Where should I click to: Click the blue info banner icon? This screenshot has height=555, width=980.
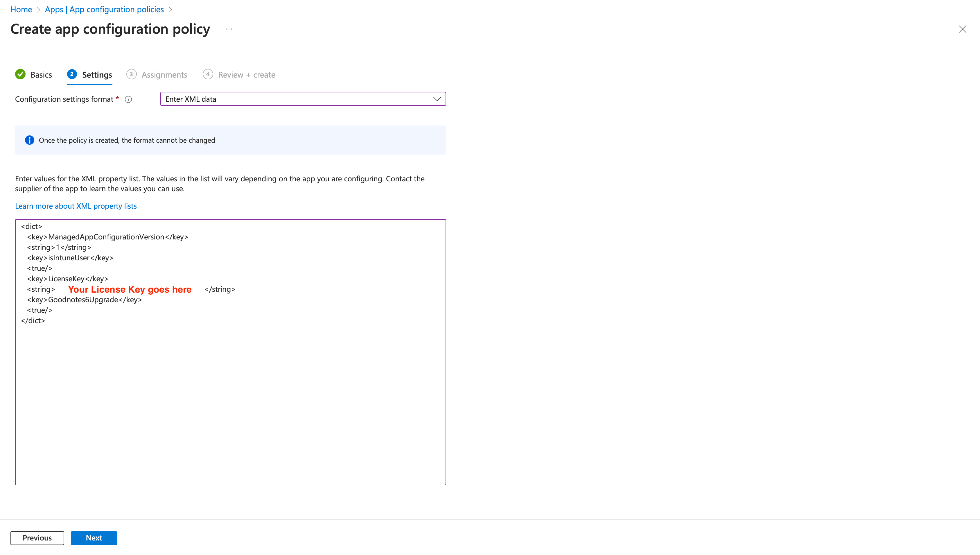point(29,140)
